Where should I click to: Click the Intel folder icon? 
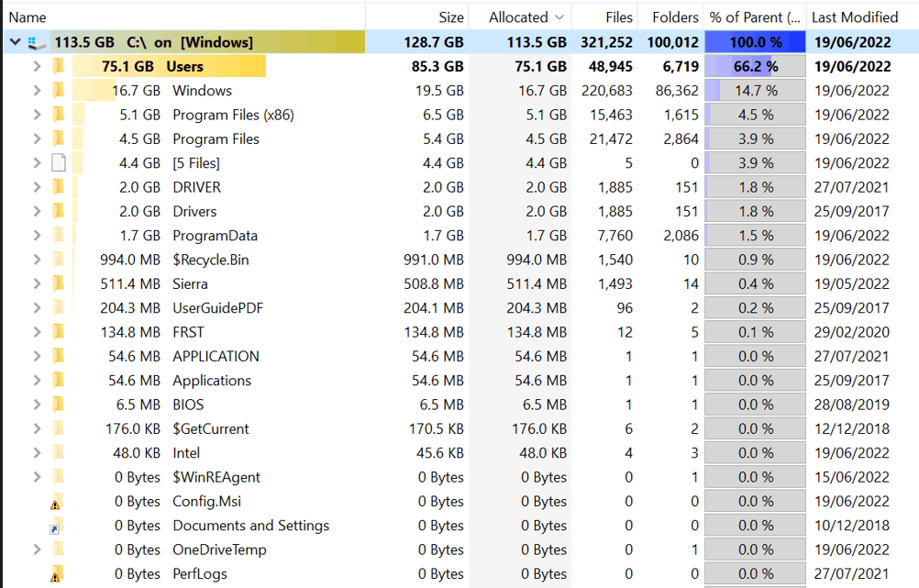(x=58, y=452)
